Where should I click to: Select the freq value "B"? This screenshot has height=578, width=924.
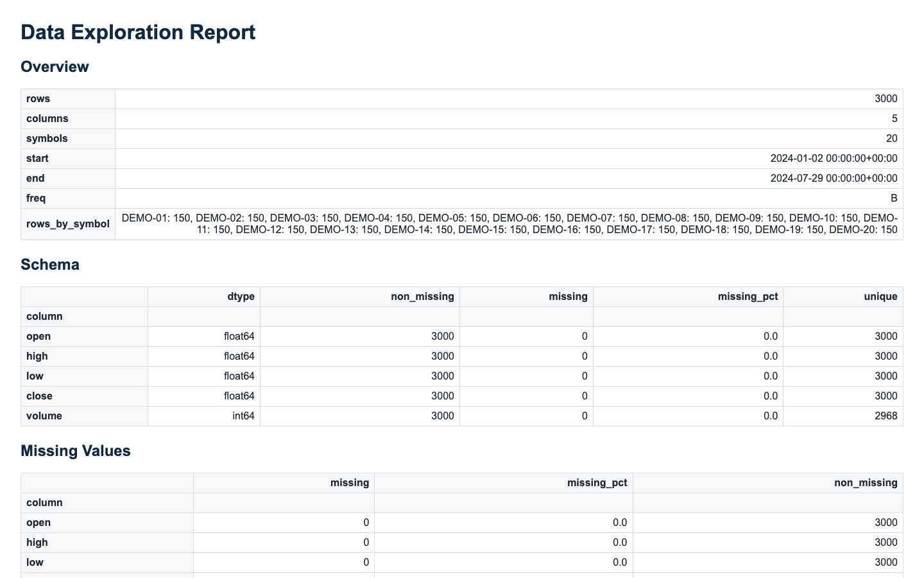894,198
